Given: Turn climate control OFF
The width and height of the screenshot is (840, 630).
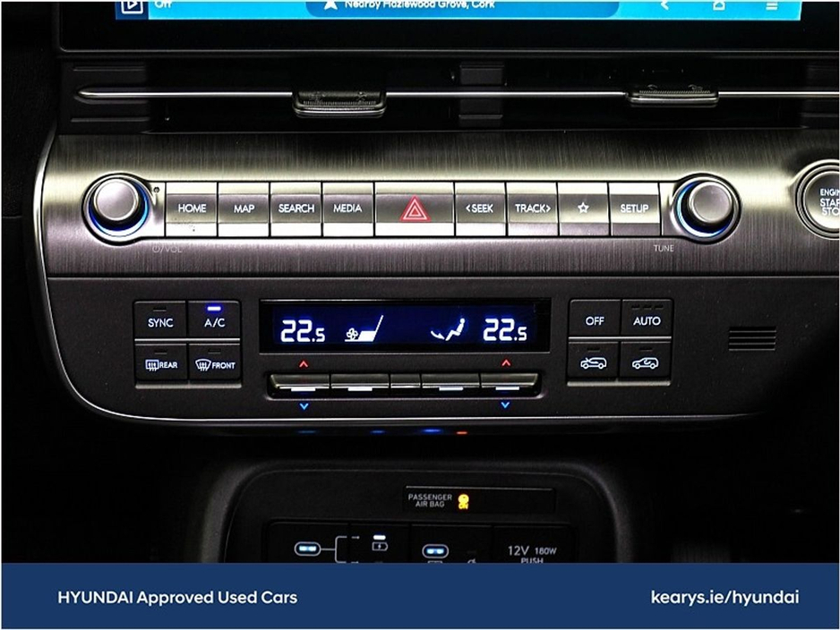Looking at the screenshot, I should pyautogui.click(x=595, y=320).
